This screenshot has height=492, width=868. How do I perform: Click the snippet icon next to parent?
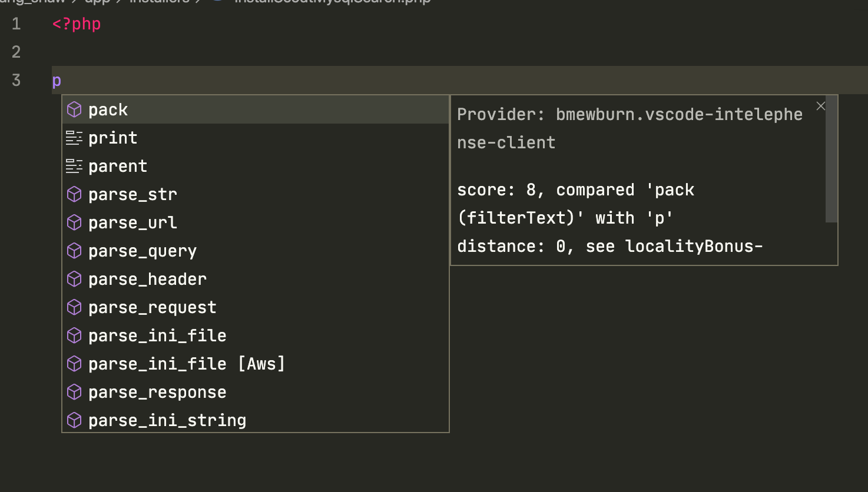pyautogui.click(x=74, y=165)
